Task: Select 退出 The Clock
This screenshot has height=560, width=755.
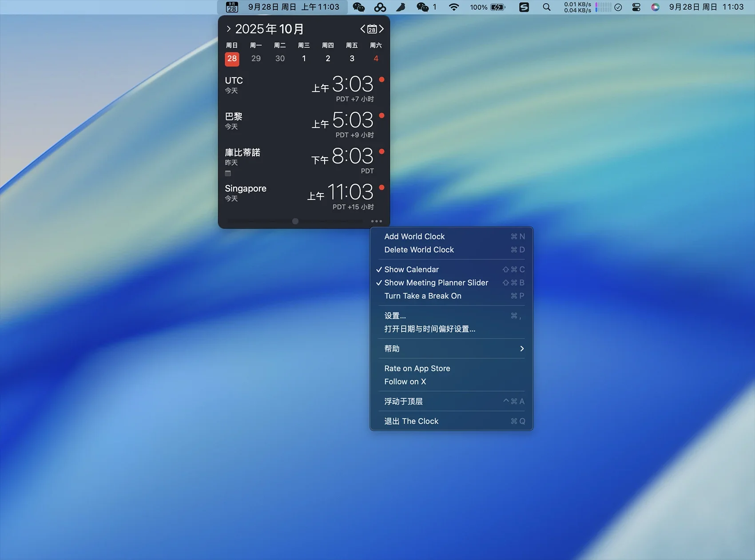Action: click(x=451, y=421)
